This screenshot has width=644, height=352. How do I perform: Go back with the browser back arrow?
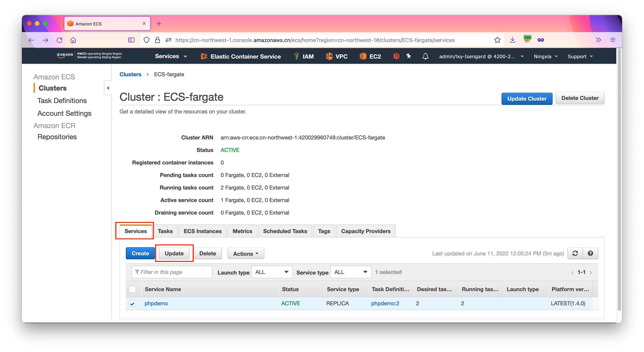pyautogui.click(x=31, y=40)
